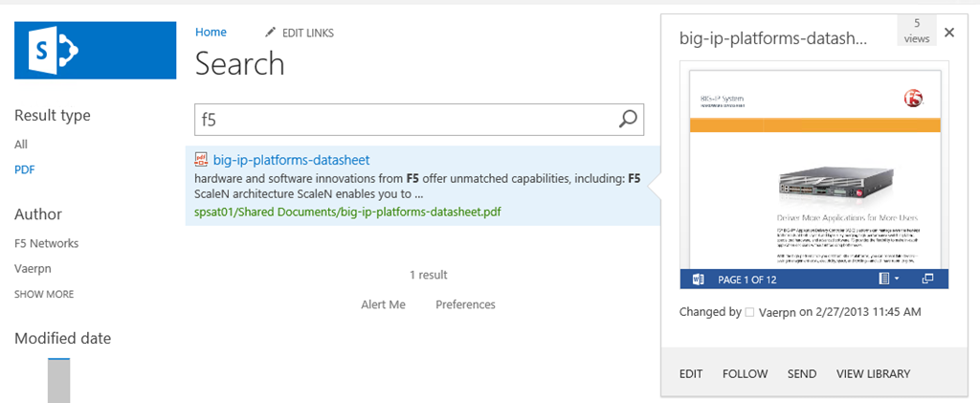The width and height of the screenshot is (980, 403).
Task: Click the Search page title
Action: 240,64
